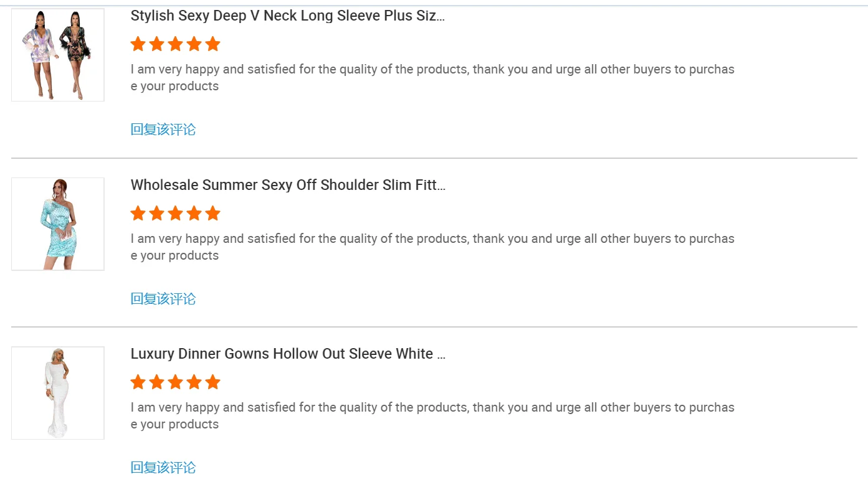Click the third star on the Luxury Dinner Gowns review
This screenshot has width=868, height=477.
(x=176, y=382)
